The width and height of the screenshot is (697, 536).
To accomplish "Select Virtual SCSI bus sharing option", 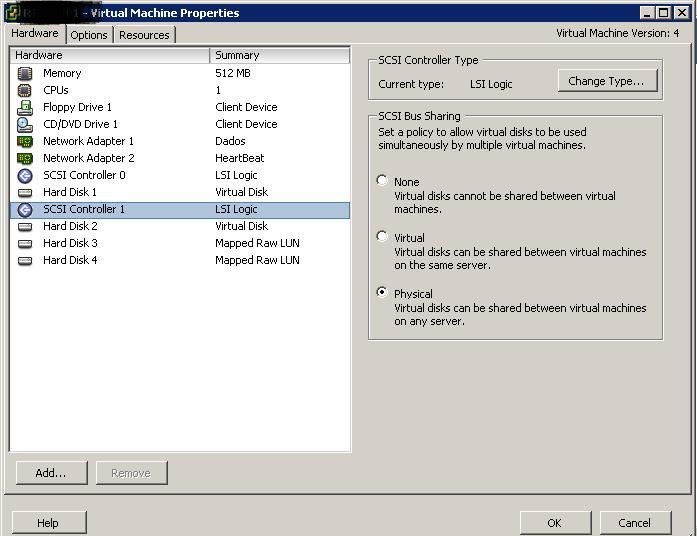I will (x=382, y=236).
